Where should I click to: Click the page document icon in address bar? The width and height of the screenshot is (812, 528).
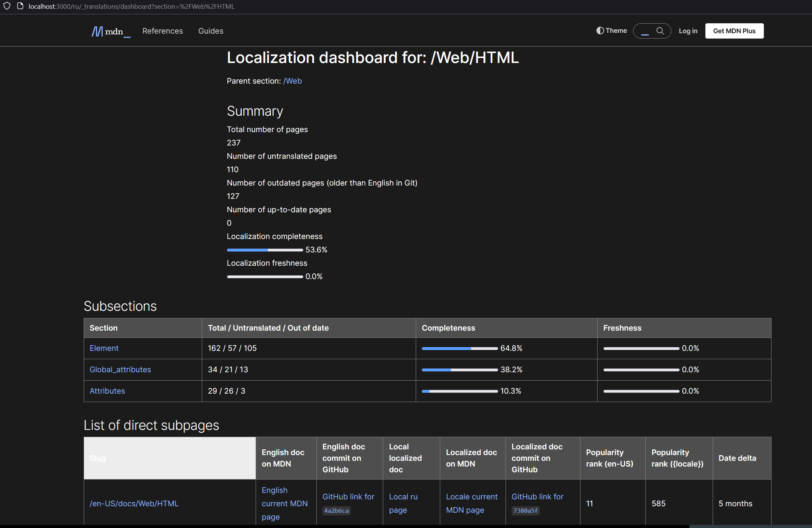(20, 6)
